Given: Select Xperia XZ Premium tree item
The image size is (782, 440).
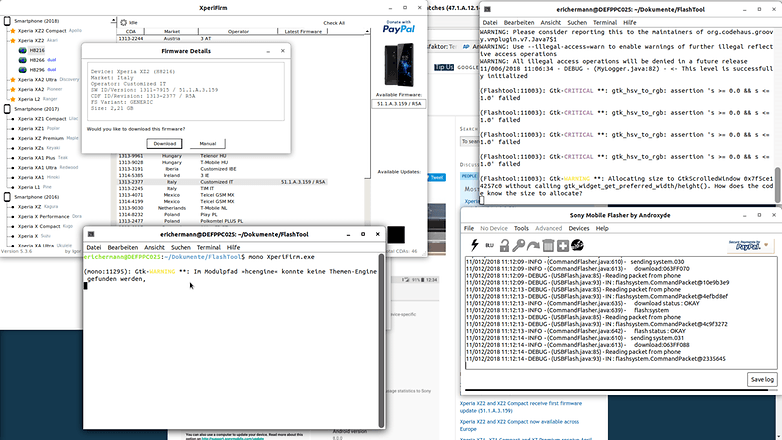Looking at the screenshot, I should (48, 138).
